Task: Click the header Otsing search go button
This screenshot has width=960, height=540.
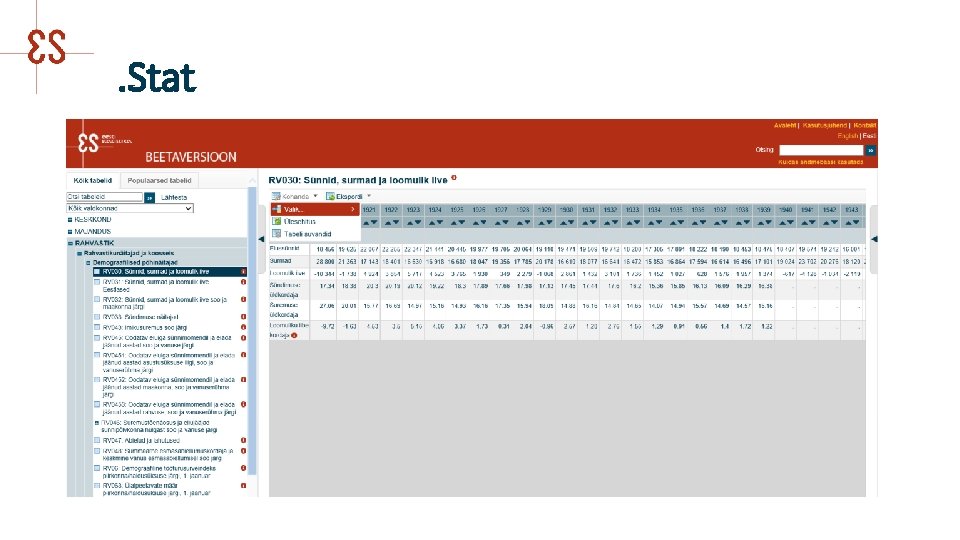Action: coord(870,150)
